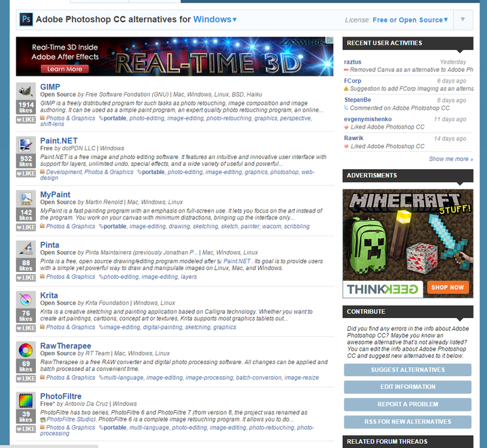This screenshot has width=487, height=448.
Task: Click 'Commented on Adobe Photoshop CC' activity text
Action: click(x=400, y=108)
